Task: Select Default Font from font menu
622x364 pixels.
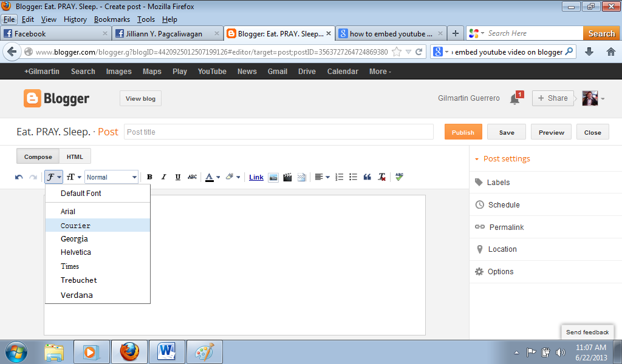Action: 98,194
